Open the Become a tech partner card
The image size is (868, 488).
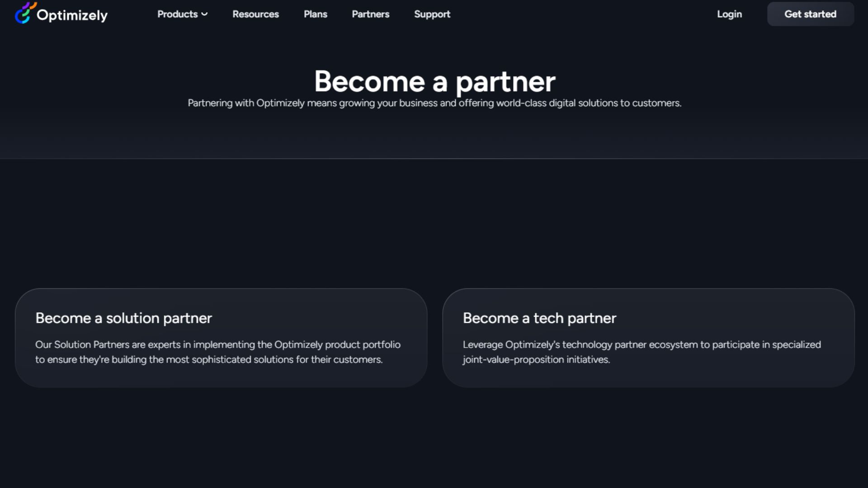coord(648,338)
